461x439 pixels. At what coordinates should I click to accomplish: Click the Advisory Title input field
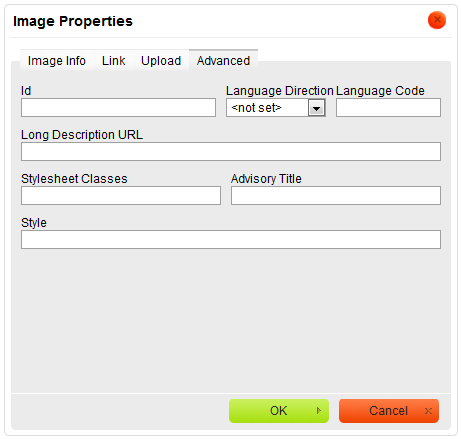point(336,195)
